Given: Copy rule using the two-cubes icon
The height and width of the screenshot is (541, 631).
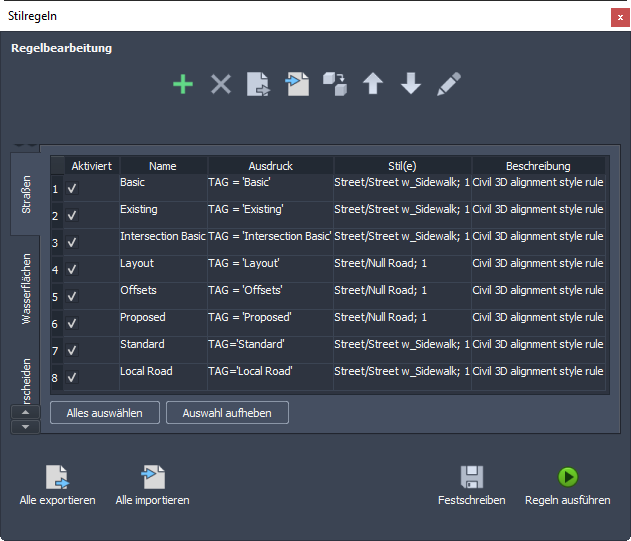Looking at the screenshot, I should tap(335, 84).
